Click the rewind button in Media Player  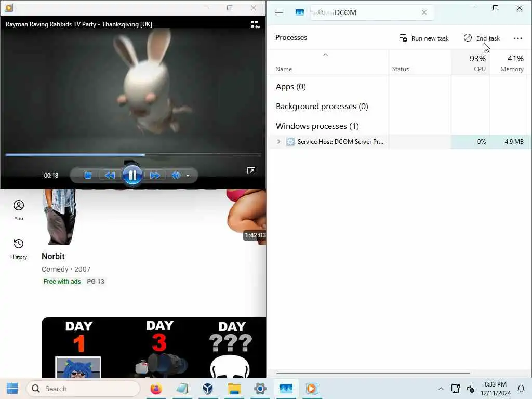coord(110,176)
